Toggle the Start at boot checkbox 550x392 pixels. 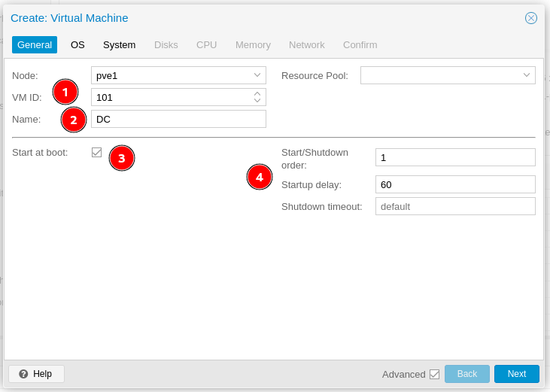coord(96,153)
